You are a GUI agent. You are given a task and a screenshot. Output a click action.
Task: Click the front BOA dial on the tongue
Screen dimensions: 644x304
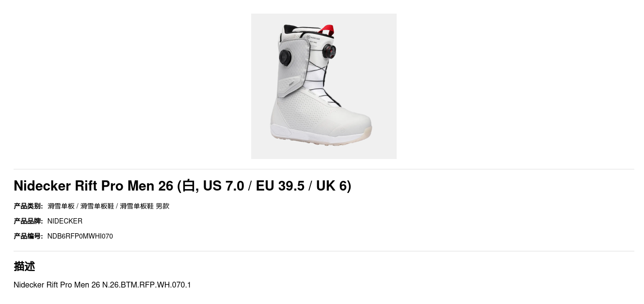click(x=329, y=50)
